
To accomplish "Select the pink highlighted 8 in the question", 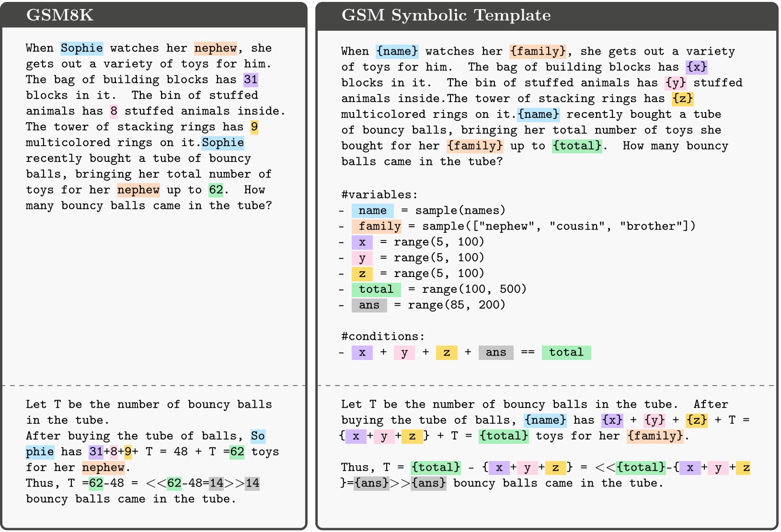I will 114,111.
